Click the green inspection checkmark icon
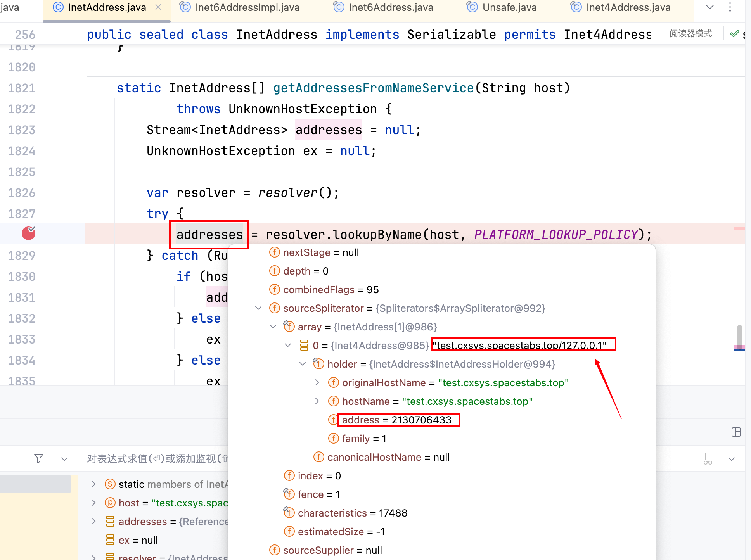This screenshot has height=560, width=751. pyautogui.click(x=734, y=34)
